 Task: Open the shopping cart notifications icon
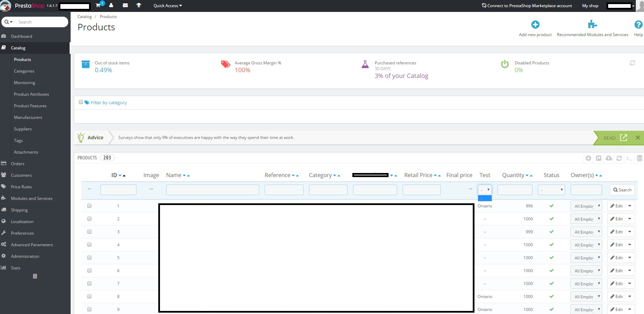[98, 5]
